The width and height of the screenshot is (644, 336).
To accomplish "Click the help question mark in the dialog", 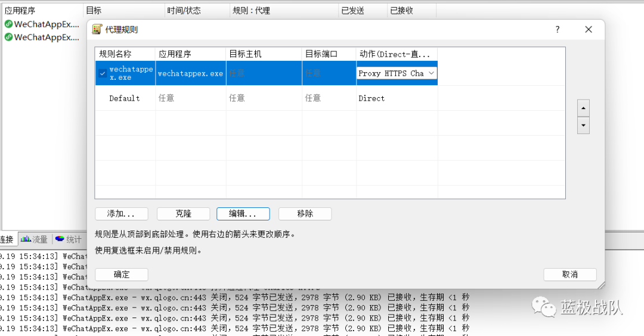I will coord(558,30).
